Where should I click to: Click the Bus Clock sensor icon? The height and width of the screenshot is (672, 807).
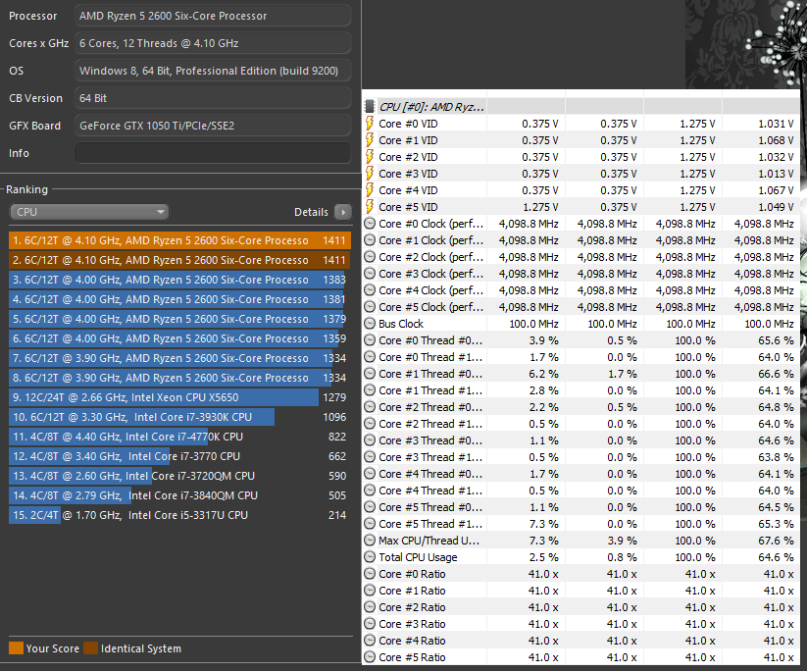tap(370, 324)
